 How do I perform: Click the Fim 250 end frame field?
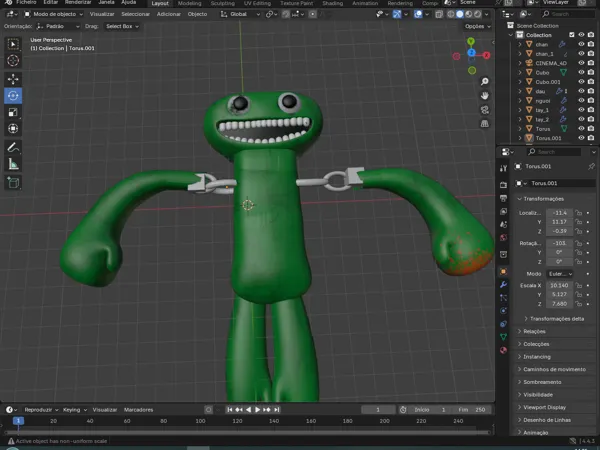coord(471,410)
